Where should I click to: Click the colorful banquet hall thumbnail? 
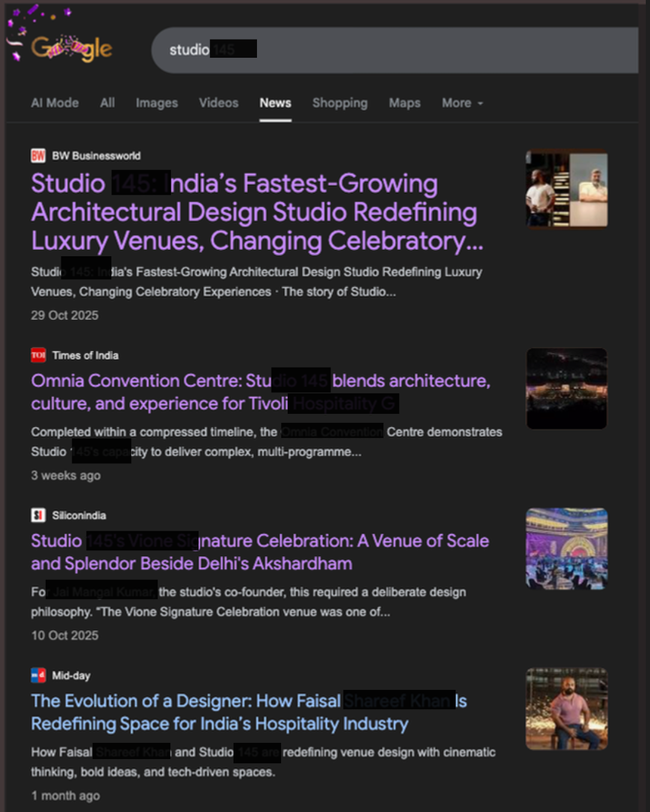(x=566, y=549)
